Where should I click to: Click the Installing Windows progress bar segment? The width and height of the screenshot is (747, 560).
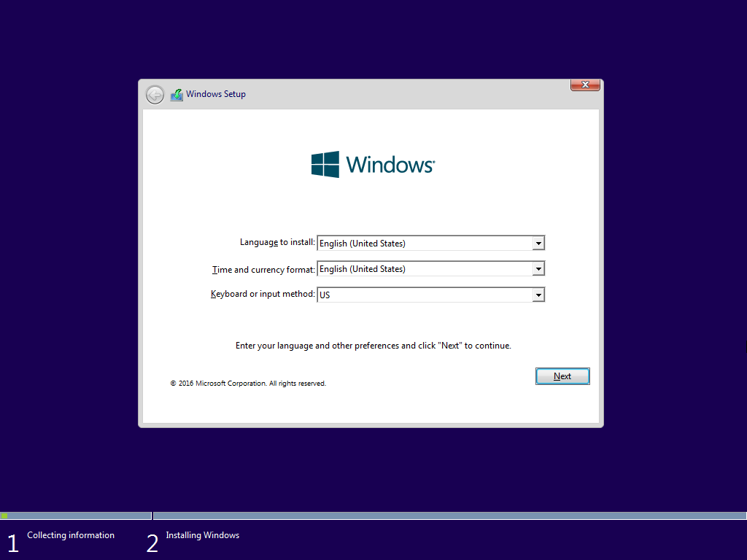(x=449, y=516)
